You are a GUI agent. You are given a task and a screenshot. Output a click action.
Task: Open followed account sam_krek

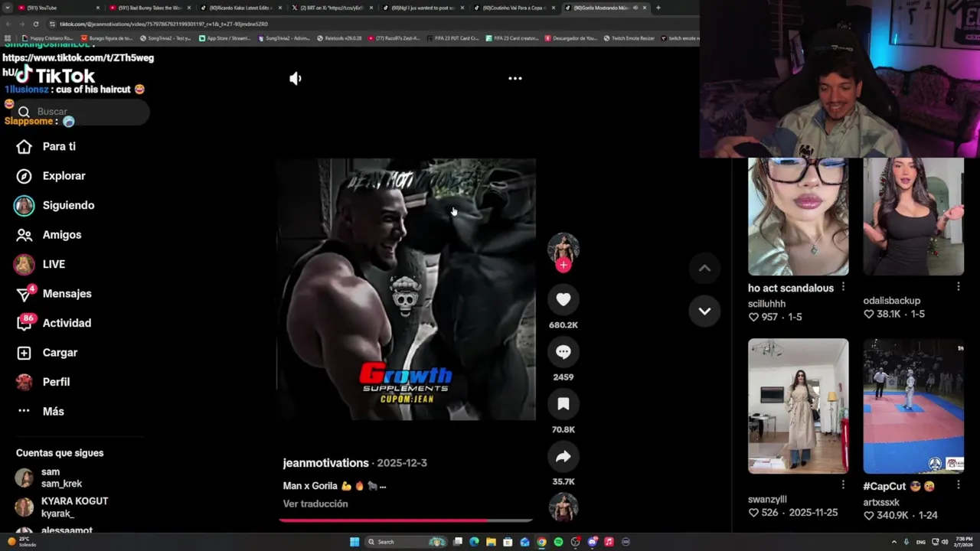coord(61,478)
